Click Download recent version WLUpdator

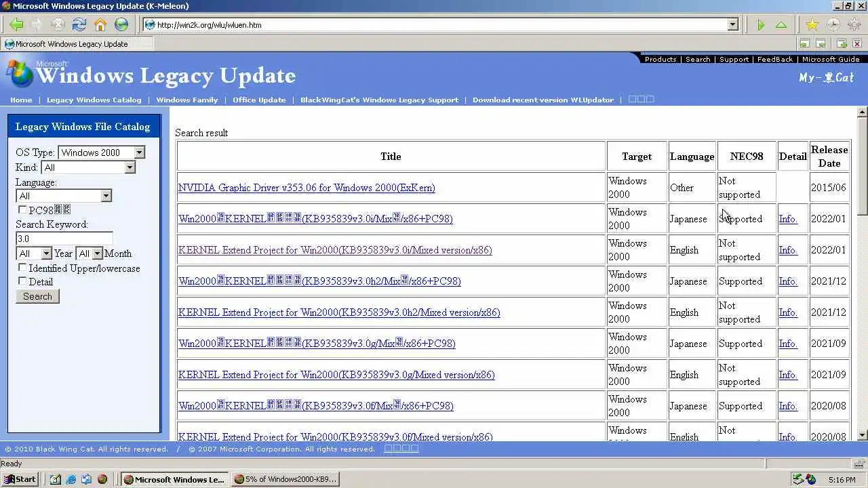click(543, 100)
